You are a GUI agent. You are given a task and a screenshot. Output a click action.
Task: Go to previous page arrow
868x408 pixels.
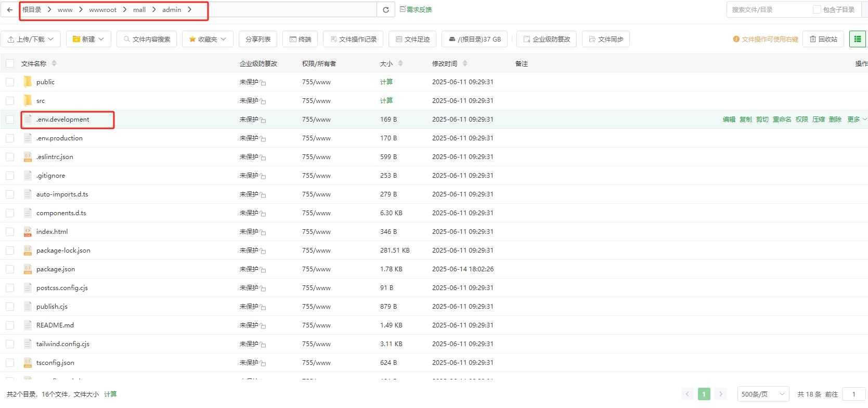coord(688,394)
